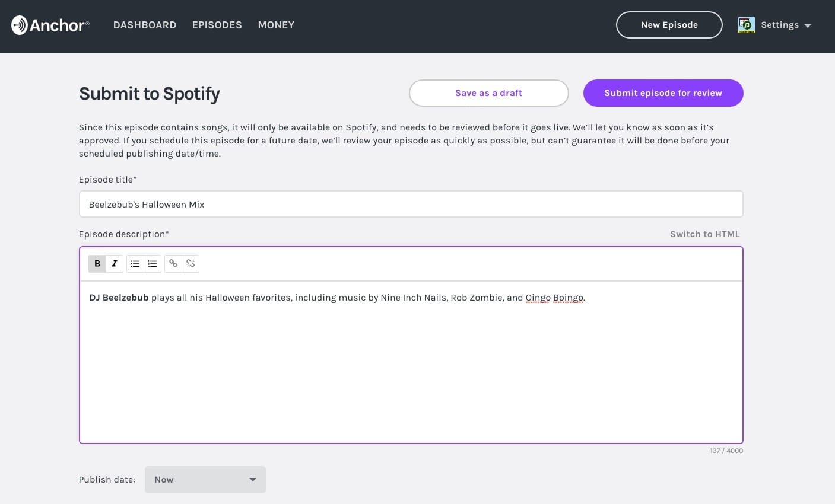Submit episode for review
The width and height of the screenshot is (835, 504).
click(x=663, y=93)
